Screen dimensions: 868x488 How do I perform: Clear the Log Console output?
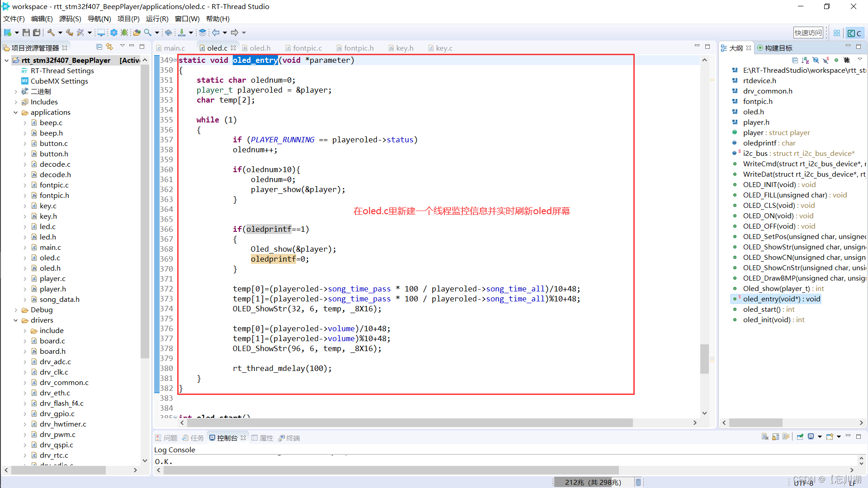(x=765, y=437)
